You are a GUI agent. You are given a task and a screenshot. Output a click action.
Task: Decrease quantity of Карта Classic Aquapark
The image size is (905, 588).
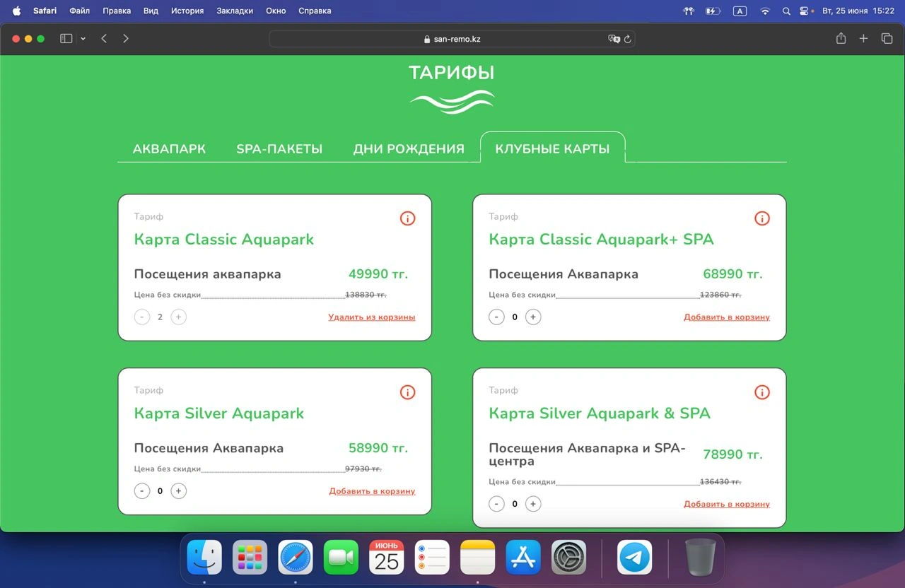click(x=142, y=317)
